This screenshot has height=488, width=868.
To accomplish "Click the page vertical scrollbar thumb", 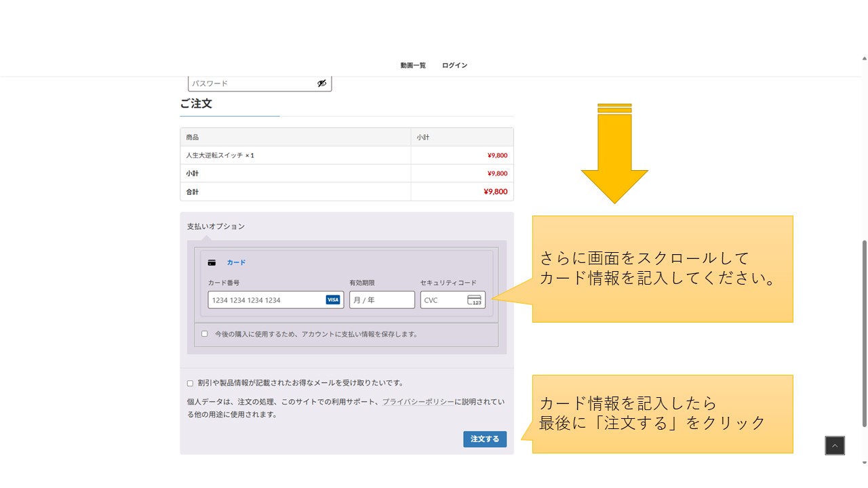I will [864, 333].
